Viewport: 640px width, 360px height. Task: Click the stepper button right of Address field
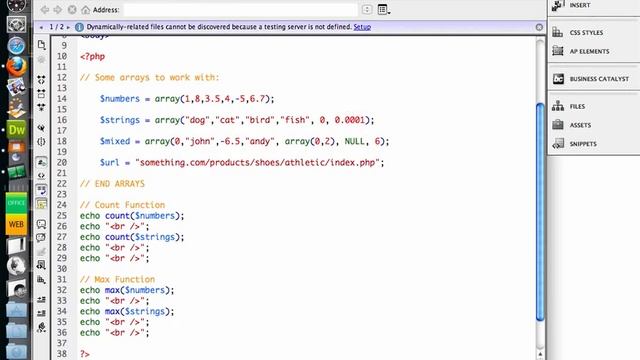pyautogui.click(x=367, y=9)
